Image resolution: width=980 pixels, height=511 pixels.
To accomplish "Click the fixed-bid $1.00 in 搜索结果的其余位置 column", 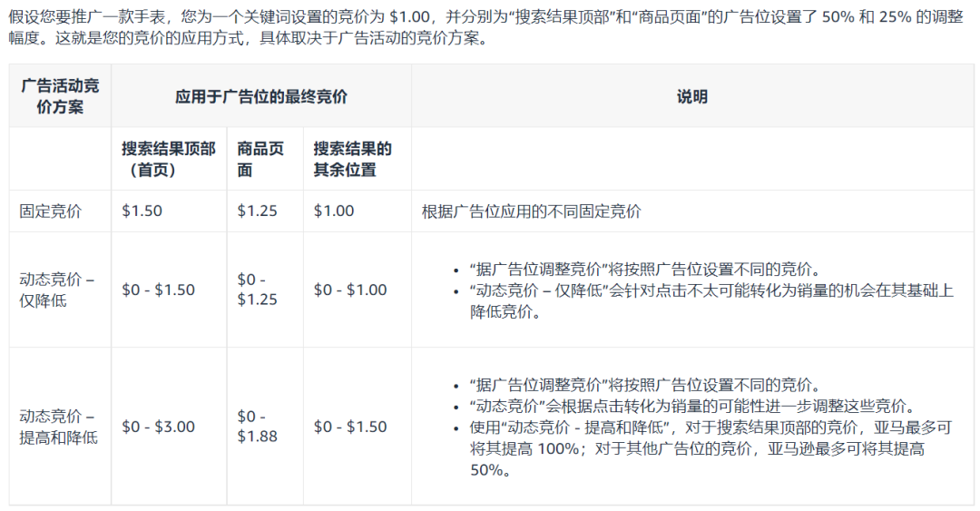I will 334,211.
